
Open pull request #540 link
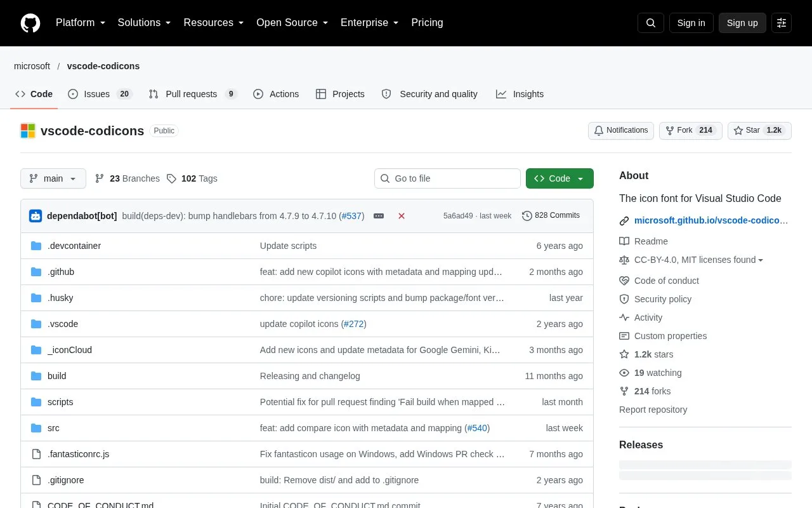[477, 428]
